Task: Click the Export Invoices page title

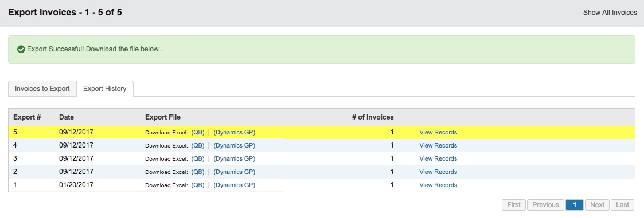Action: (x=65, y=12)
